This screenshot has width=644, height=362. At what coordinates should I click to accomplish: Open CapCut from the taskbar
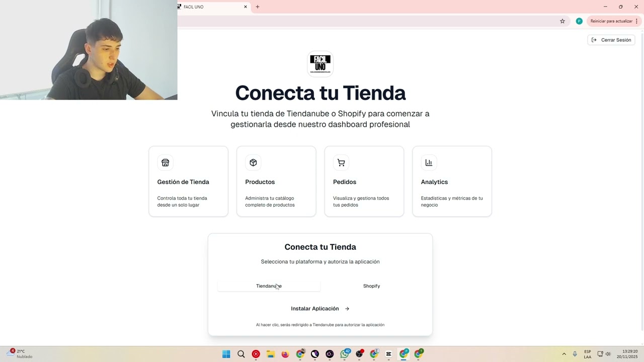click(x=388, y=354)
